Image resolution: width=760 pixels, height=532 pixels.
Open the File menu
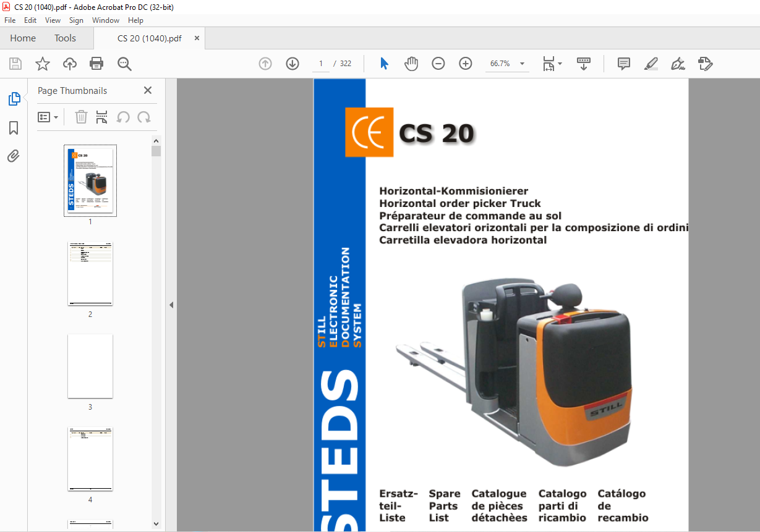[x=10, y=20]
